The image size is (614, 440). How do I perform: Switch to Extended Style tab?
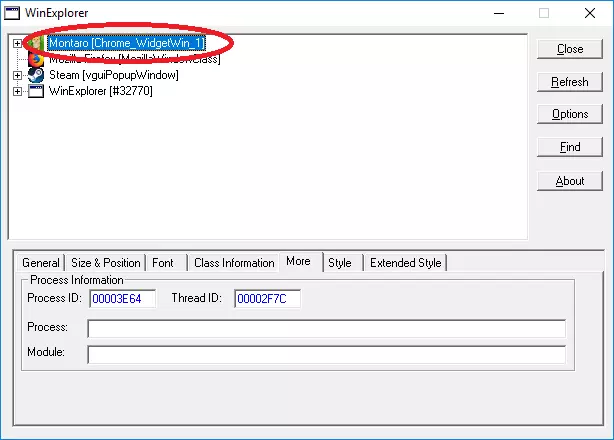pyautogui.click(x=406, y=263)
